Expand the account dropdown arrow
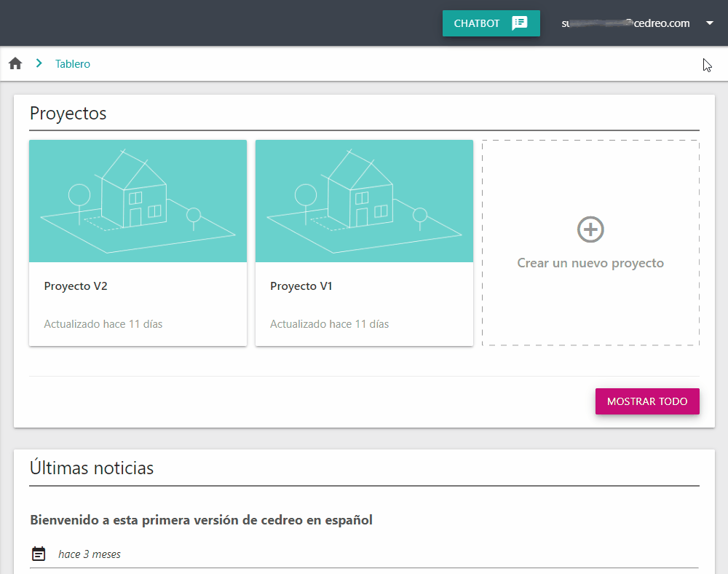The height and width of the screenshot is (574, 728). [709, 23]
